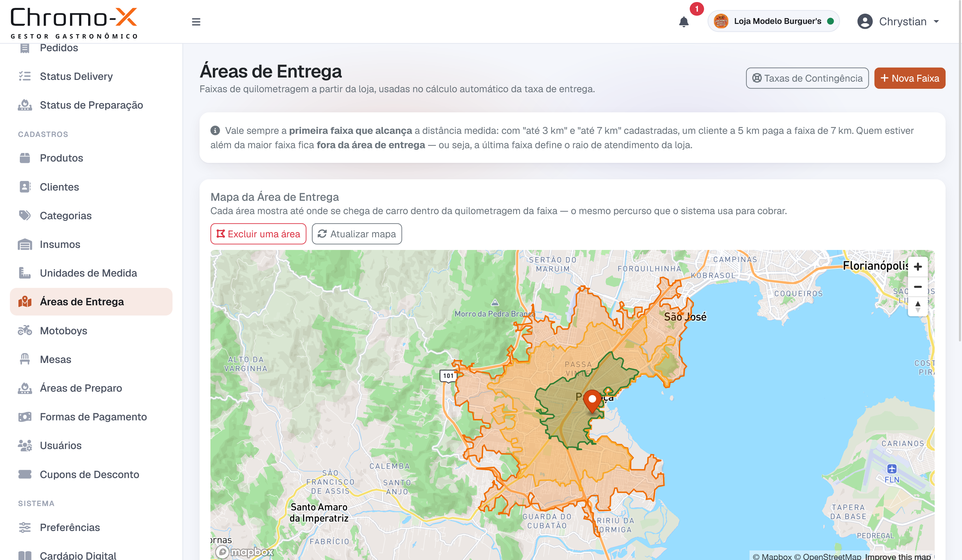Click the Chromo-X logo

(74, 23)
